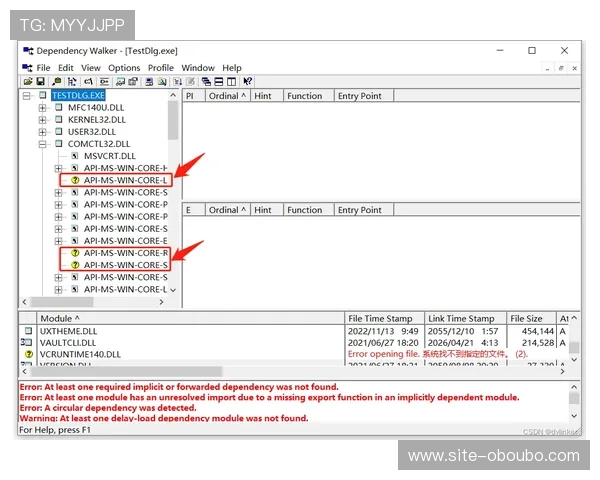
Task: Click the Open file toolbar icon
Action: click(x=28, y=81)
